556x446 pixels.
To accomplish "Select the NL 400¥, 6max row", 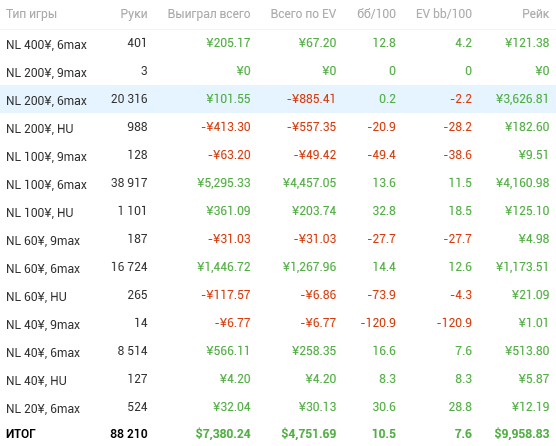I will pyautogui.click(x=278, y=43).
